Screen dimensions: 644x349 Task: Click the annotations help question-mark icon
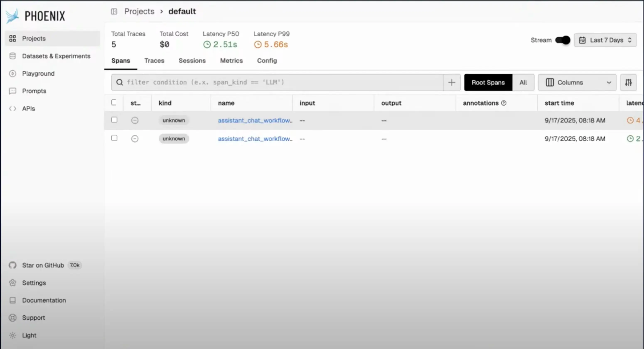coord(504,103)
